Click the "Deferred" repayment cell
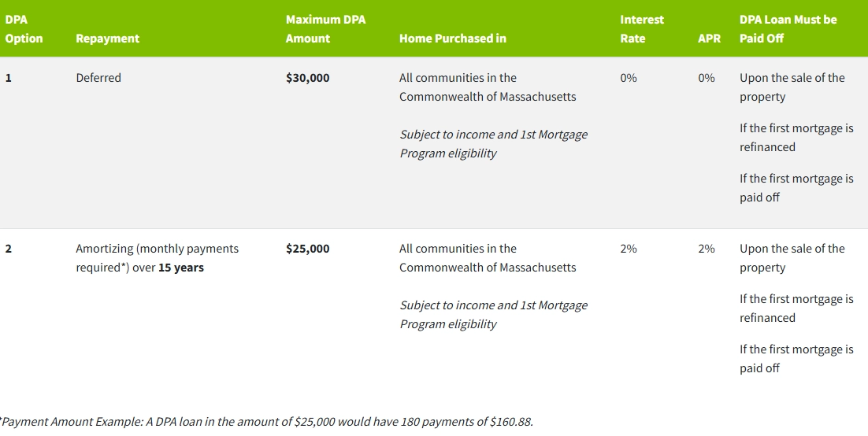Viewport: 868px width, 436px height. (98, 78)
